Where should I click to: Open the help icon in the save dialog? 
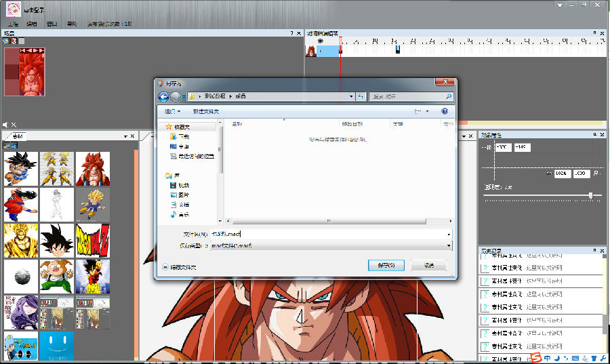tap(445, 110)
